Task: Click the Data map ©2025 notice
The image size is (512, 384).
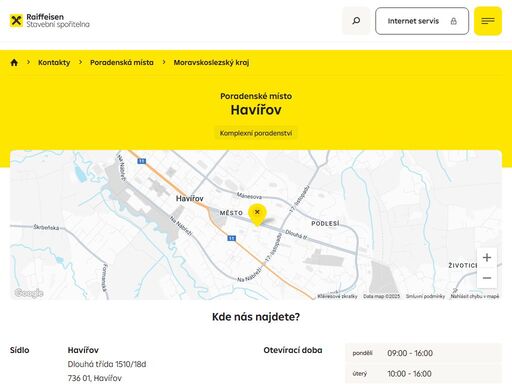Action: (381, 296)
